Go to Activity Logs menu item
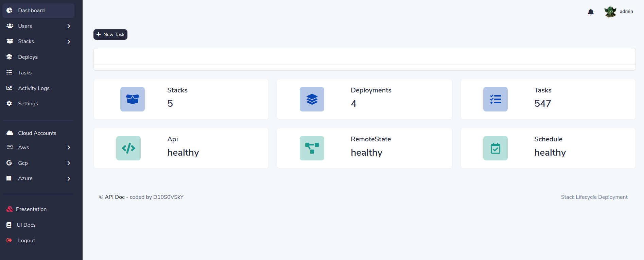The width and height of the screenshot is (644, 260). click(34, 88)
